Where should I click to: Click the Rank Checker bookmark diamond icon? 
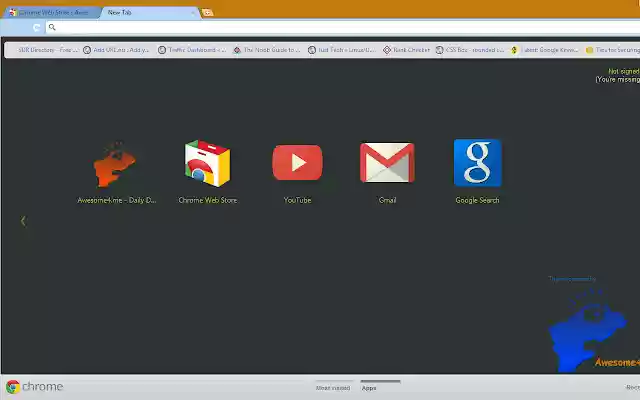387,50
